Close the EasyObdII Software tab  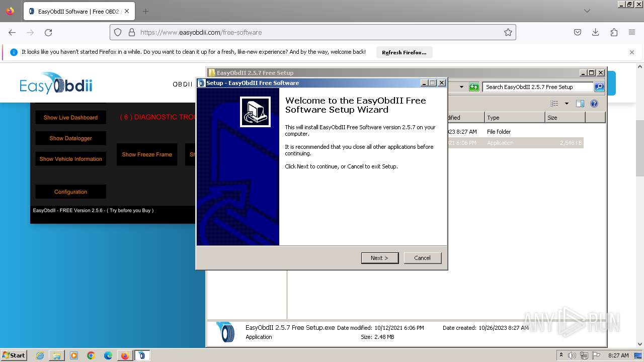pos(127,11)
